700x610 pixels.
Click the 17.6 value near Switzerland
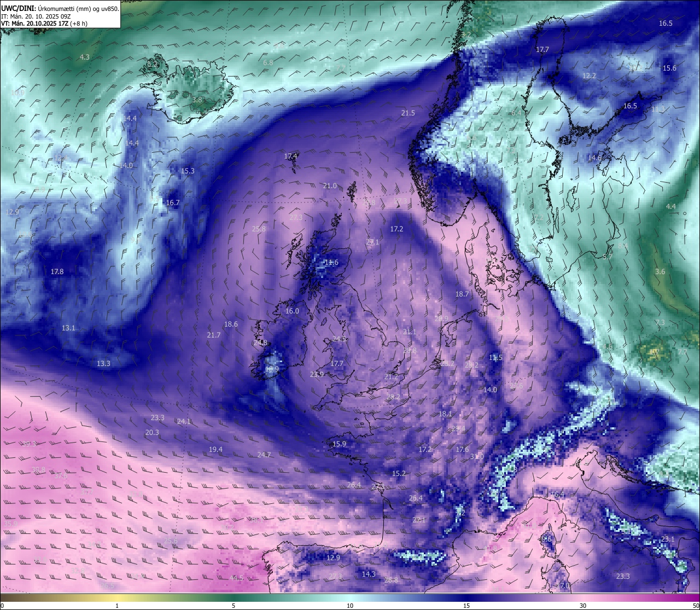click(x=462, y=449)
